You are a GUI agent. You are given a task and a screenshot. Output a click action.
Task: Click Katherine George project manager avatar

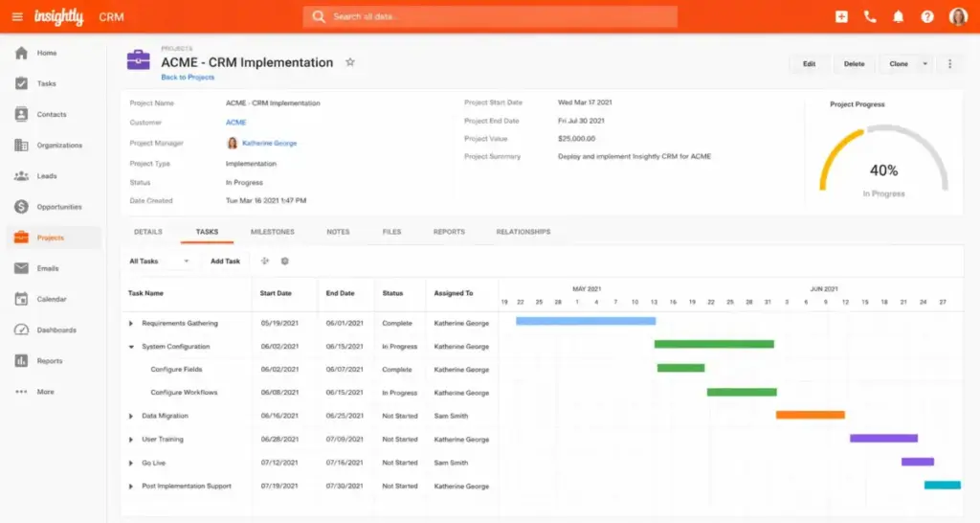pos(232,143)
